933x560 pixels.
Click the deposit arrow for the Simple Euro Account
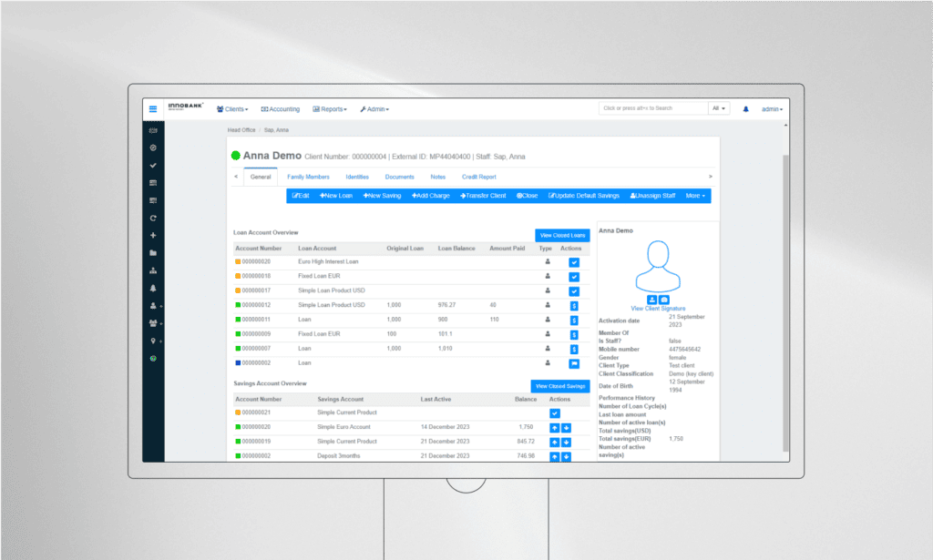553,427
